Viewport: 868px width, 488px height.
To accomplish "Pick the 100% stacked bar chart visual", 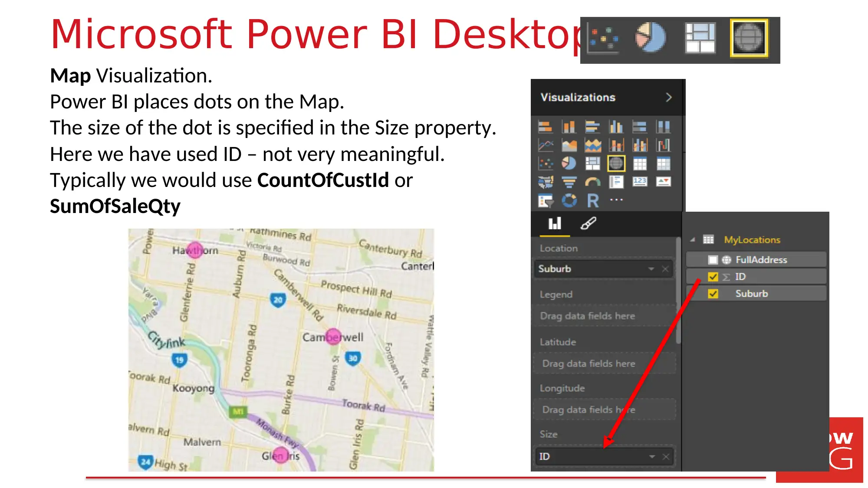I will point(640,127).
